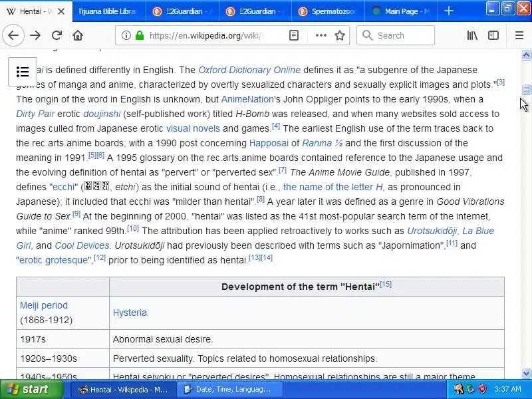This screenshot has width=532, height=399.
Task: Open the Windows Start menu
Action: [x=32, y=389]
